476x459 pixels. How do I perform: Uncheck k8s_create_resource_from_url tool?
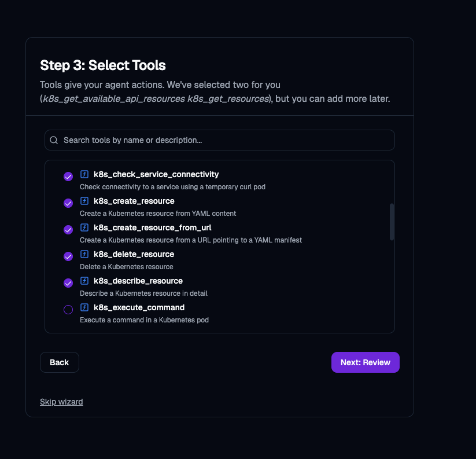click(x=68, y=230)
